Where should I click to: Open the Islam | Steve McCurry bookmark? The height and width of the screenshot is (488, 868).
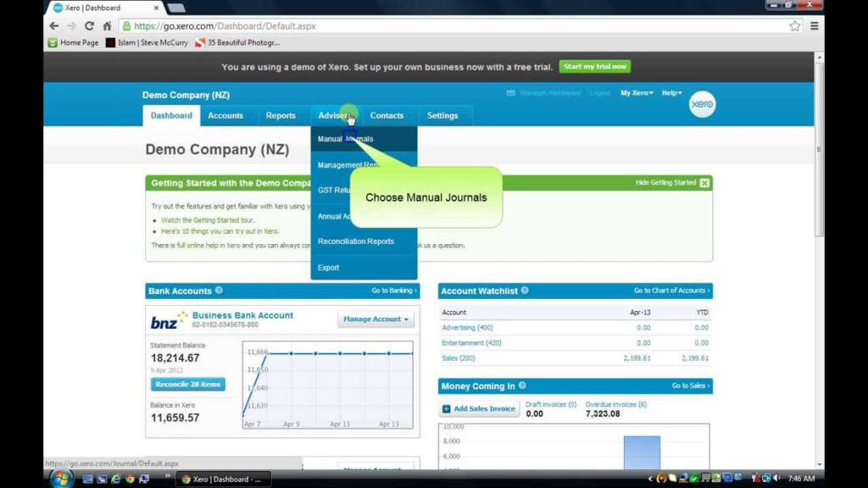[x=147, y=42]
